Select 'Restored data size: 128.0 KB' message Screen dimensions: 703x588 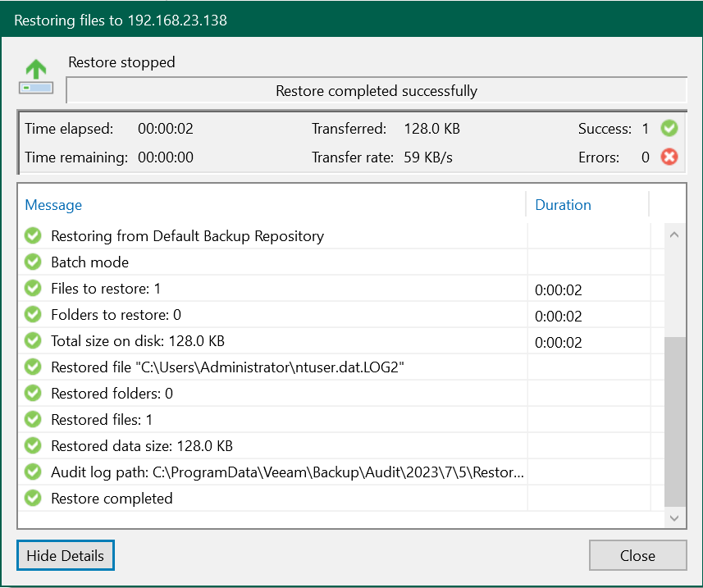(142, 446)
